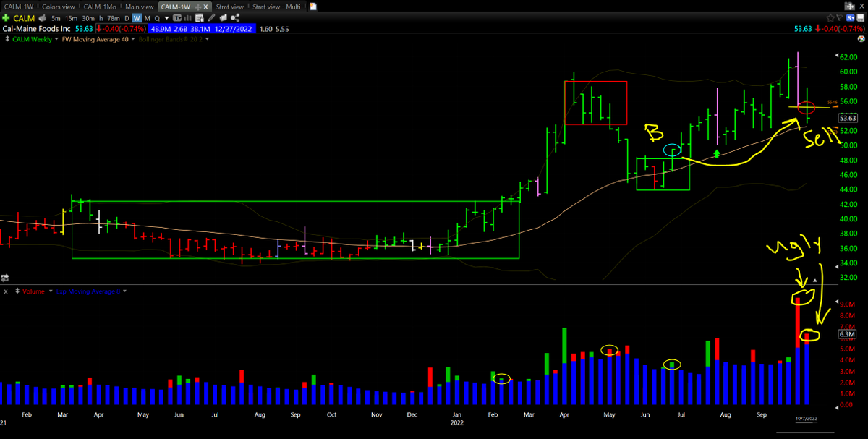868x439 pixels.
Task: Click the green plus add-symbol icon
Action: point(6,18)
